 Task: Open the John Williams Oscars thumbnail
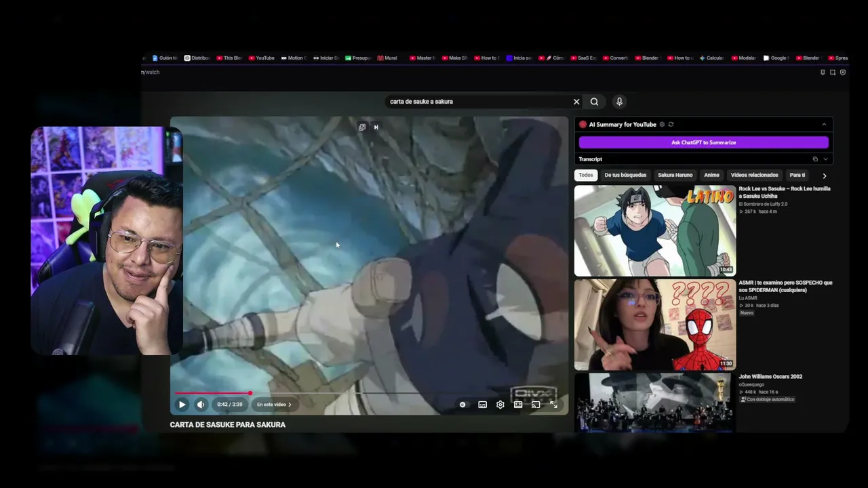655,403
